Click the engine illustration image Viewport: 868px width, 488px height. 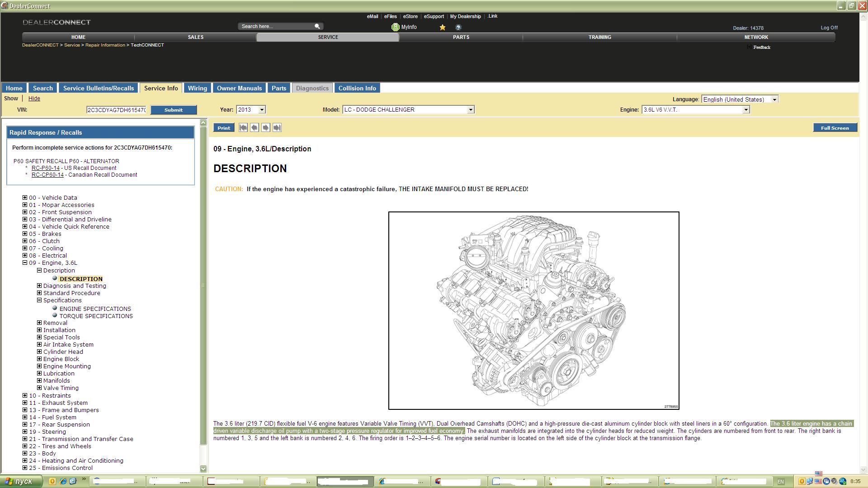[x=533, y=310]
